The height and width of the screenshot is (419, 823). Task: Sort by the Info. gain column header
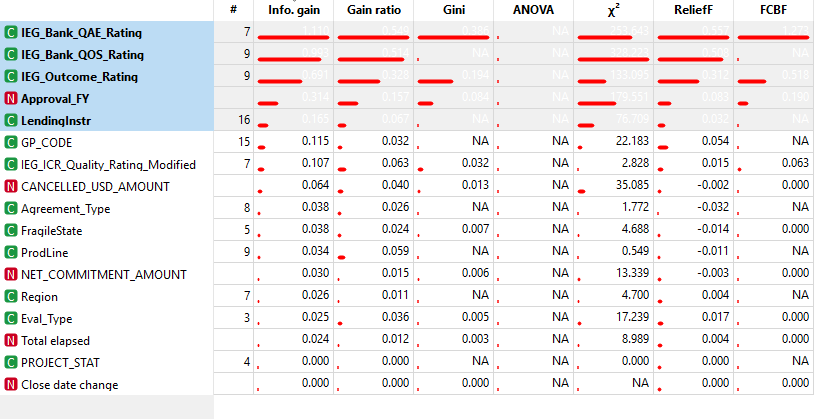click(x=293, y=10)
